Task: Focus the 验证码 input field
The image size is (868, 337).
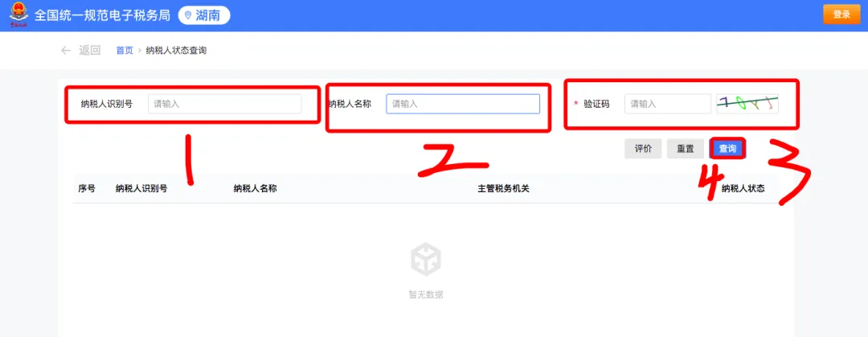Action: click(668, 104)
